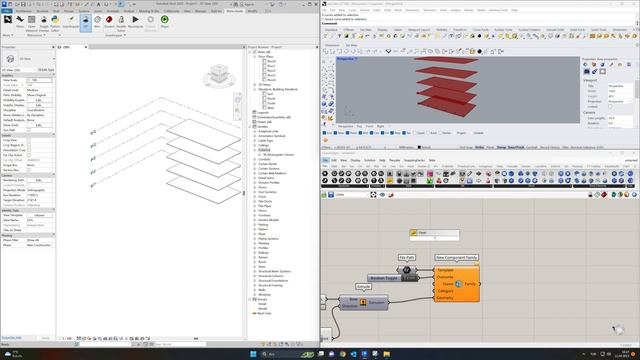Check Section Box in Revit Properties
This screenshot has width=640, height=360.
click(29, 170)
